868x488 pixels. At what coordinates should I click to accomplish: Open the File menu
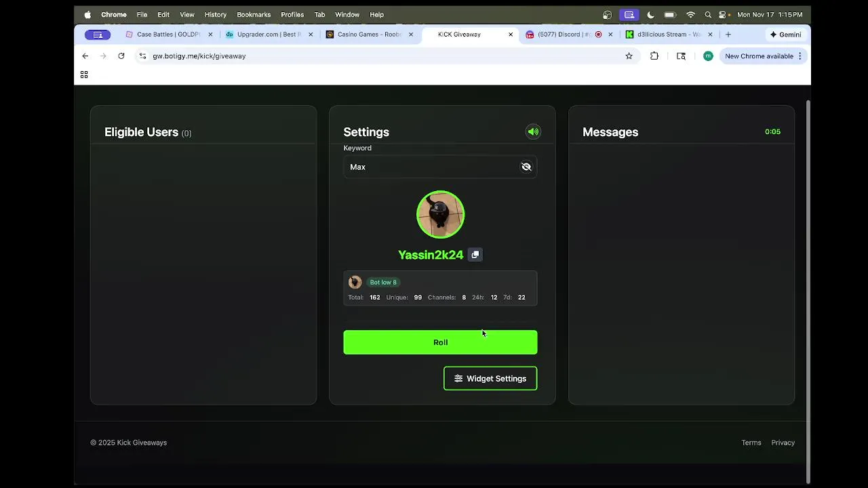(x=142, y=14)
